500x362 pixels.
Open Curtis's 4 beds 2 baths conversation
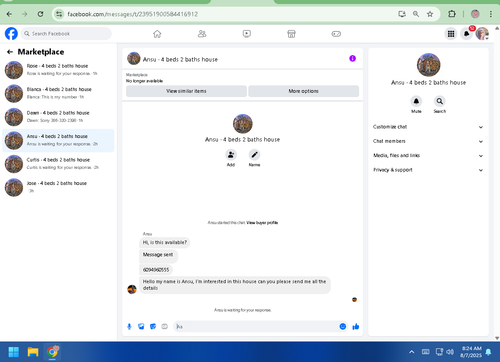(x=58, y=164)
